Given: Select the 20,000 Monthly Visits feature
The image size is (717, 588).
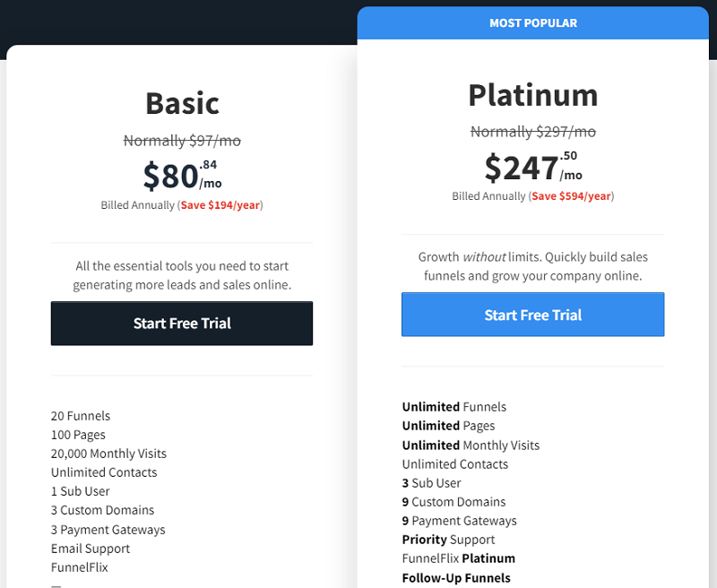Looking at the screenshot, I should click(x=108, y=454).
